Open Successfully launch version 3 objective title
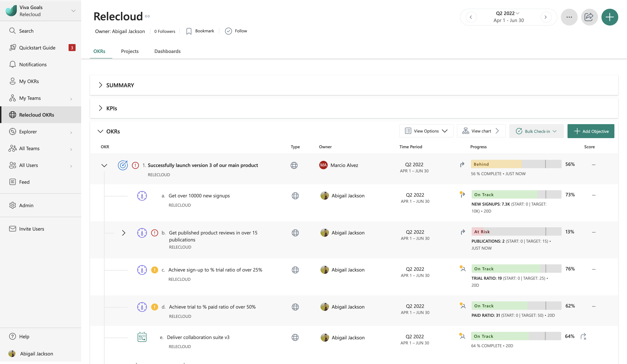The image size is (627, 364). [x=203, y=165]
